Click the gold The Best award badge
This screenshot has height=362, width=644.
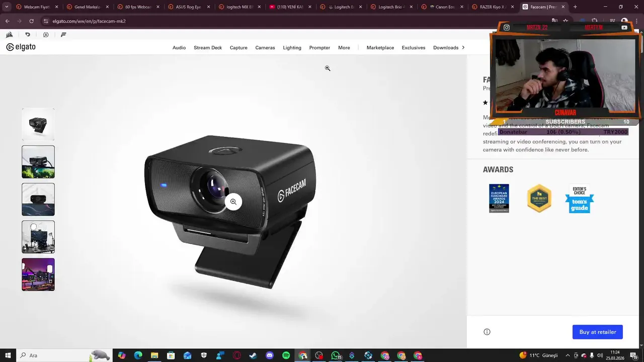(539, 198)
